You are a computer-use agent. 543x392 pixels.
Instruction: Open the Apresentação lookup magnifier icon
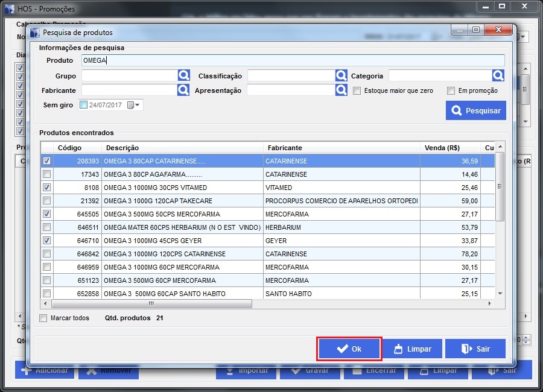click(341, 90)
